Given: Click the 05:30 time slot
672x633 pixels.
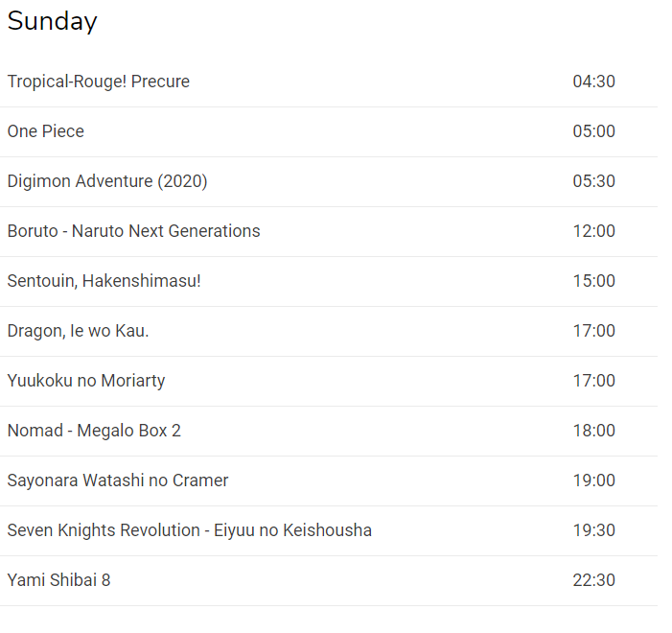Looking at the screenshot, I should coord(594,181).
